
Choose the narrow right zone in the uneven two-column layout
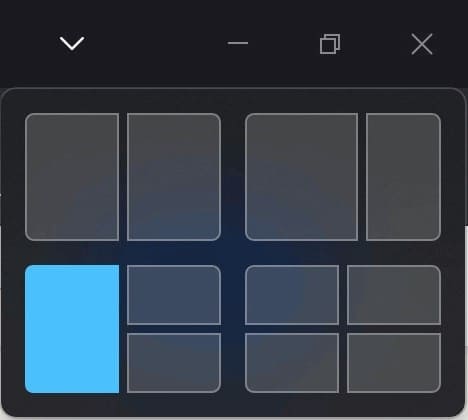pyautogui.click(x=403, y=177)
